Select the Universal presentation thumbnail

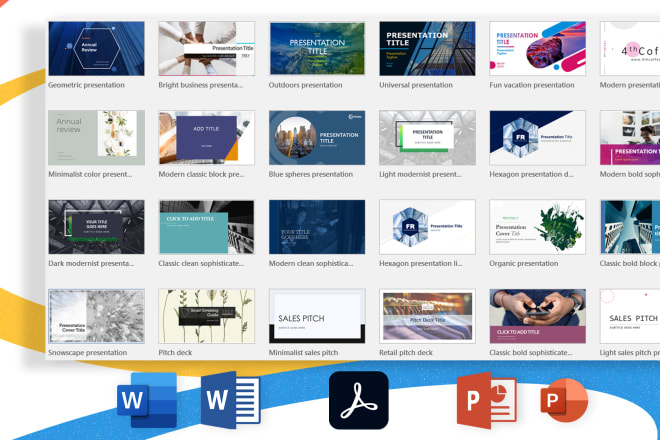click(427, 49)
